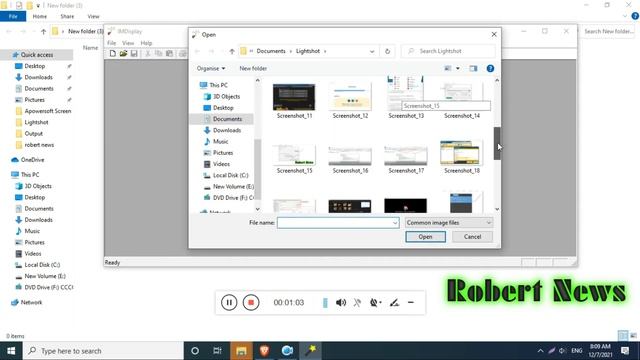Open Explorer Home ribbon tab
The height and width of the screenshot is (360, 640).
[x=40, y=16]
